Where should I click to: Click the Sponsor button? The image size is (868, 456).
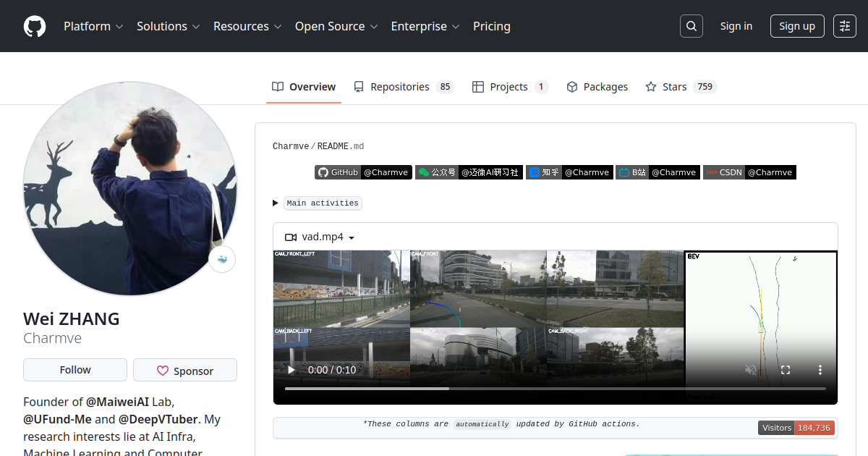(185, 370)
